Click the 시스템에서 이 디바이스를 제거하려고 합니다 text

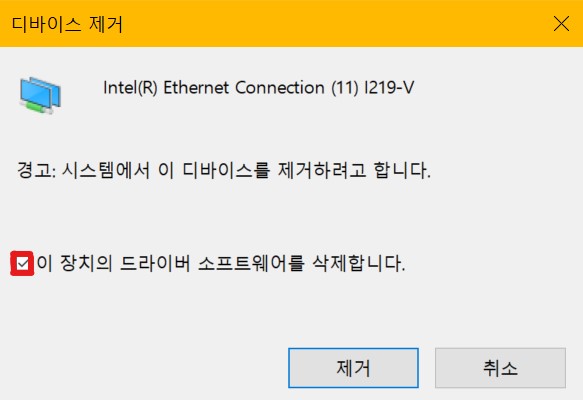click(246, 170)
